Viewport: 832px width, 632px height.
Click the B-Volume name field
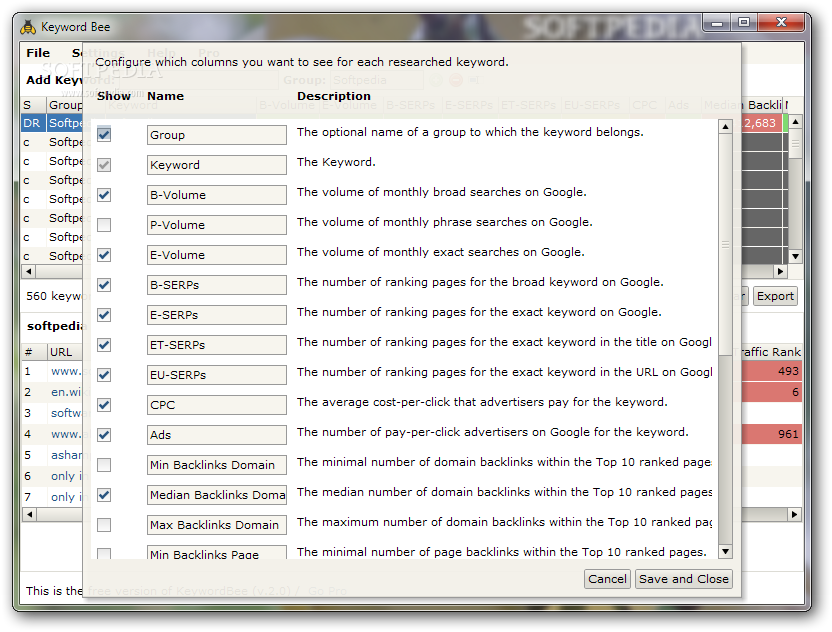pyautogui.click(x=216, y=195)
